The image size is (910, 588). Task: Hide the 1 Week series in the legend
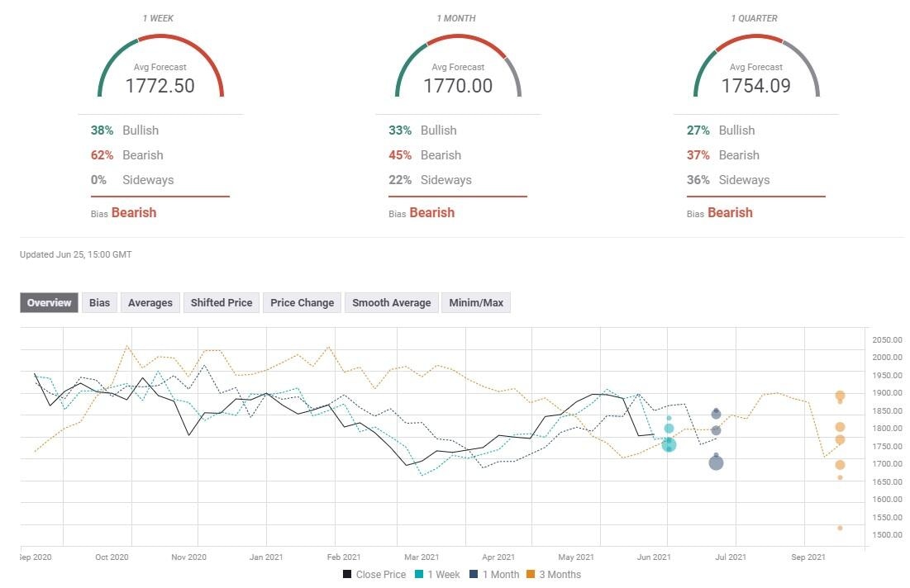point(444,574)
